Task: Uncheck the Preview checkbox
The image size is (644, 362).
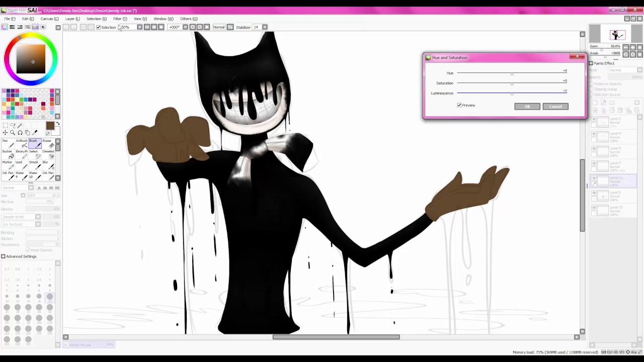Action: pyautogui.click(x=459, y=105)
